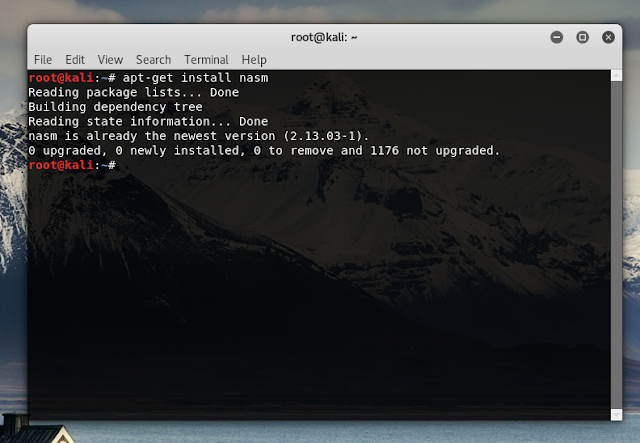Open the Edit menu
The height and width of the screenshot is (443, 640).
click(75, 60)
